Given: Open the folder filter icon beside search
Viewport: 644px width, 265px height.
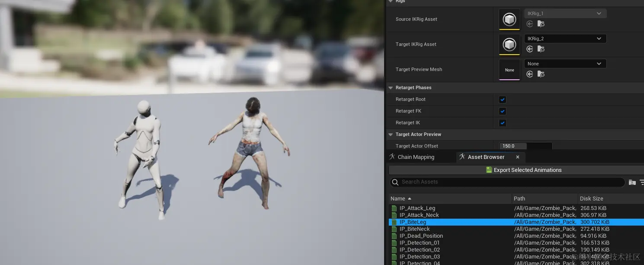Looking at the screenshot, I should (632, 182).
